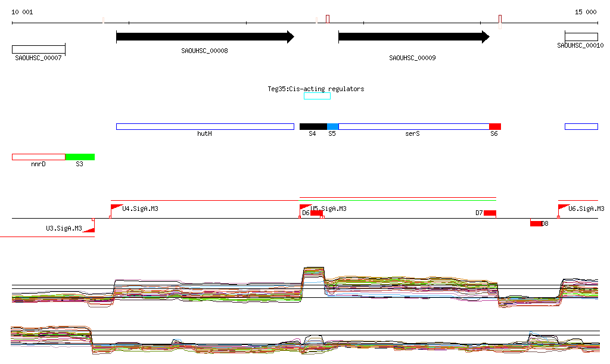Select the SAOUHSC_00010 gene box
This screenshot has width=610, height=364.
pos(581,37)
